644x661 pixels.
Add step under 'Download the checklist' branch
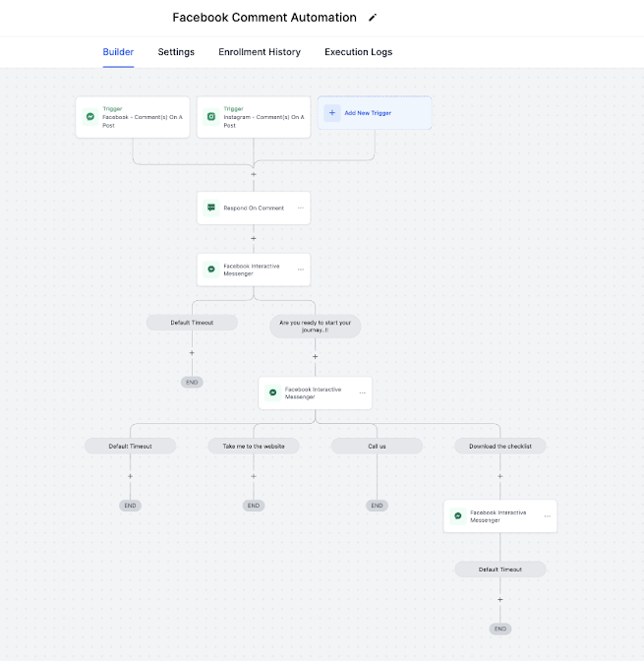tap(499, 476)
